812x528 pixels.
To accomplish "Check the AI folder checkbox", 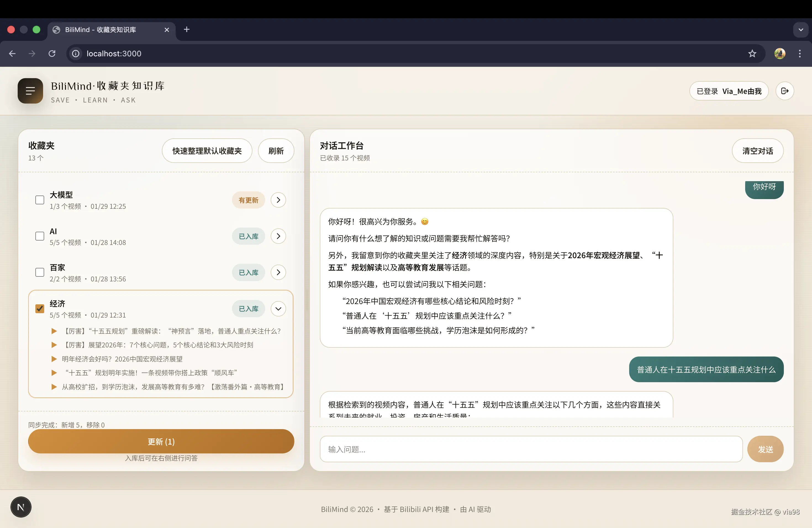I will (39, 236).
